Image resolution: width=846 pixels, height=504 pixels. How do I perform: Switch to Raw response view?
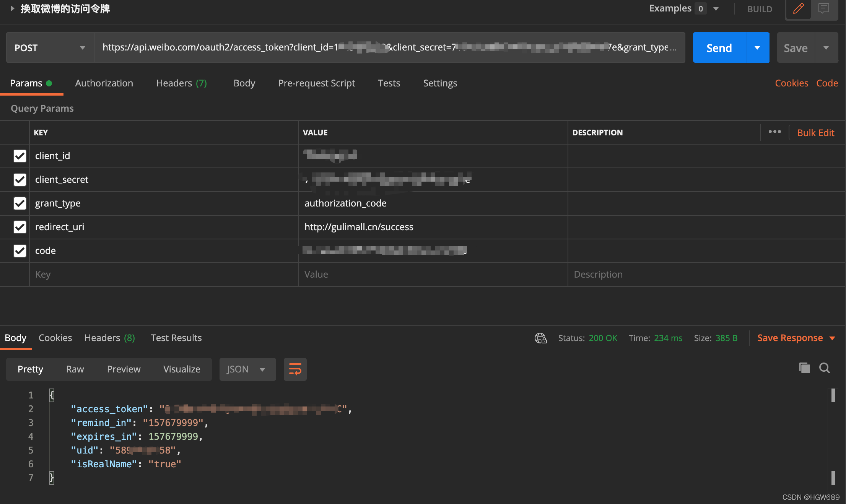(x=75, y=369)
